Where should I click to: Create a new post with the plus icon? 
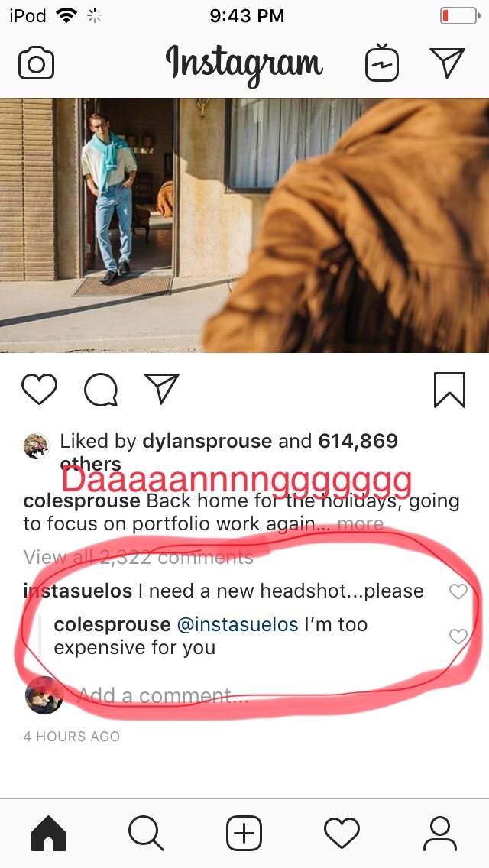click(244, 833)
